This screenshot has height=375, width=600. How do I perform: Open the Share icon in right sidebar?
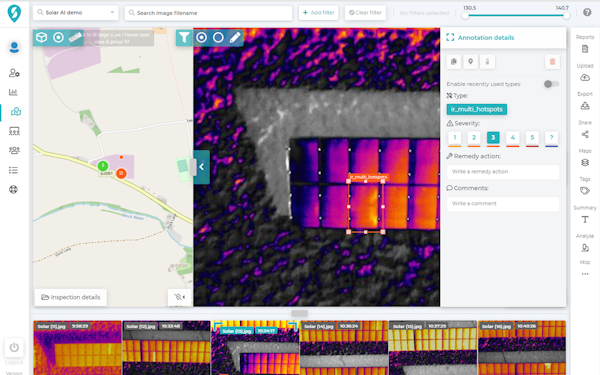tap(585, 134)
